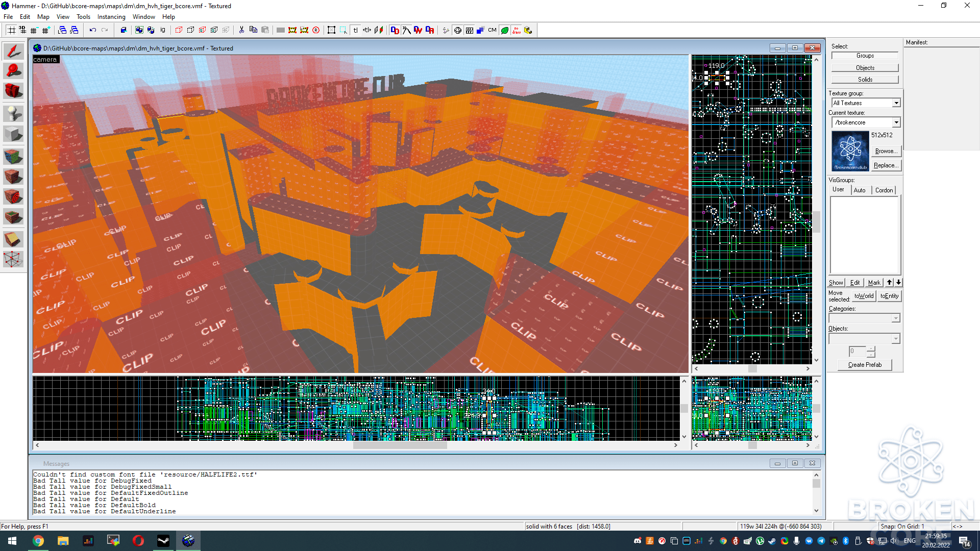Click the Replace... texture button

coord(886,165)
